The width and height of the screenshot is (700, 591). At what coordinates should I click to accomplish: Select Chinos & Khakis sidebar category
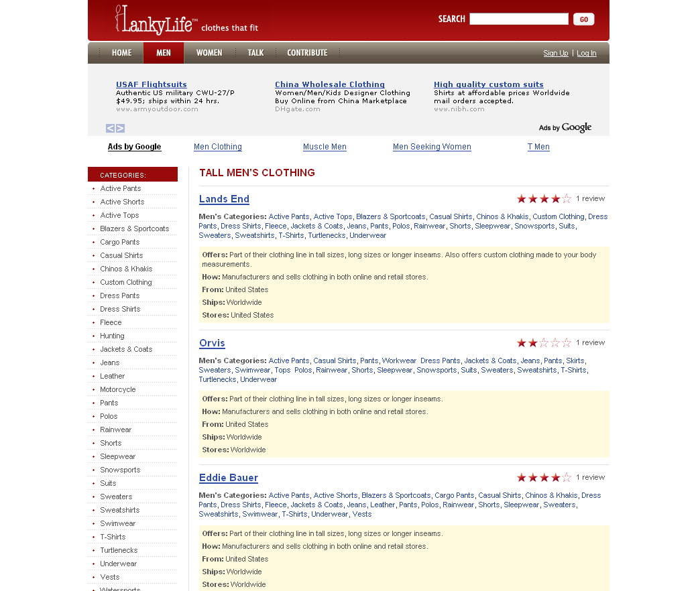coord(126,269)
